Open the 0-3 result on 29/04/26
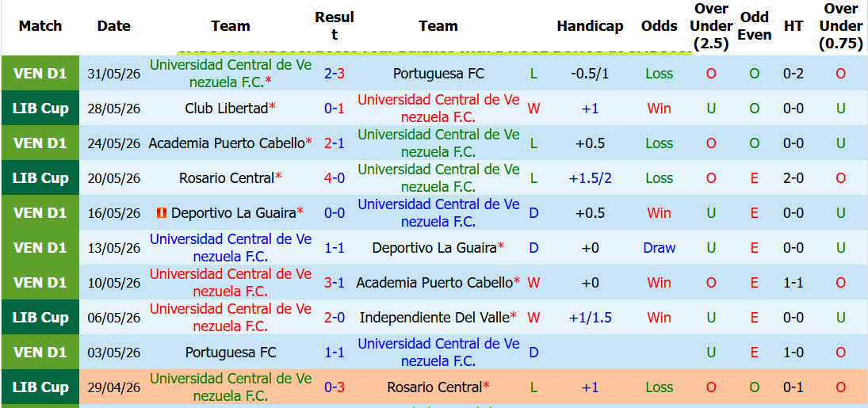 pos(335,387)
